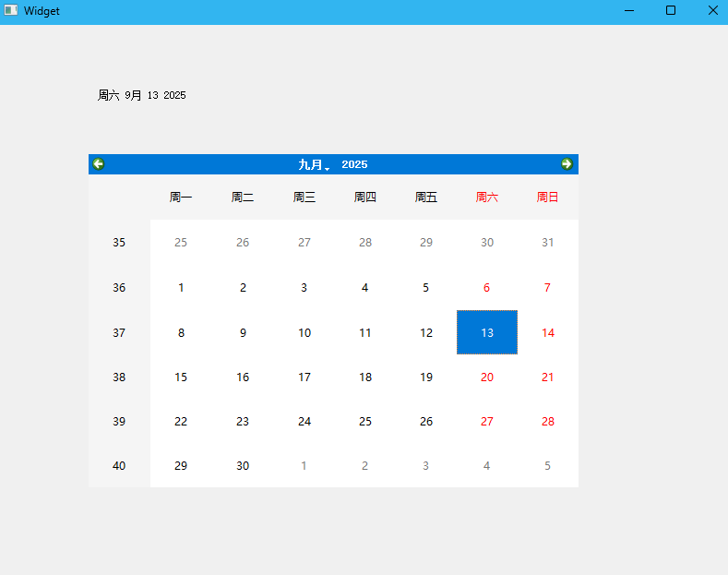Click the red 周六 weekday header

487,198
